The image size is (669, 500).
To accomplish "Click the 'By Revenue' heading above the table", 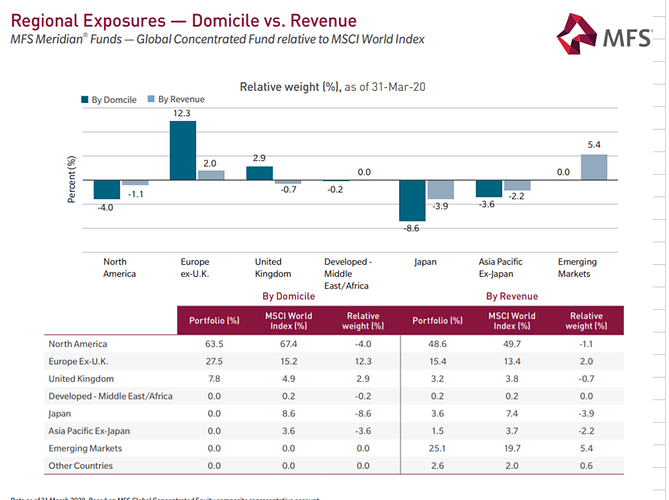I will pyautogui.click(x=512, y=296).
